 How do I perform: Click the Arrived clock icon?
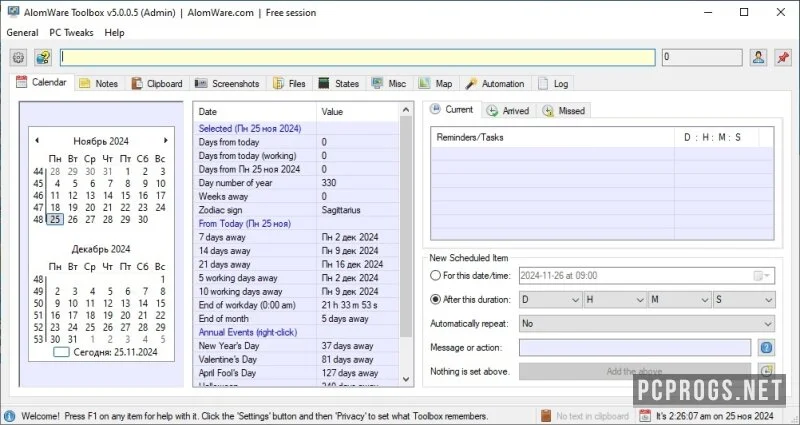pos(492,111)
